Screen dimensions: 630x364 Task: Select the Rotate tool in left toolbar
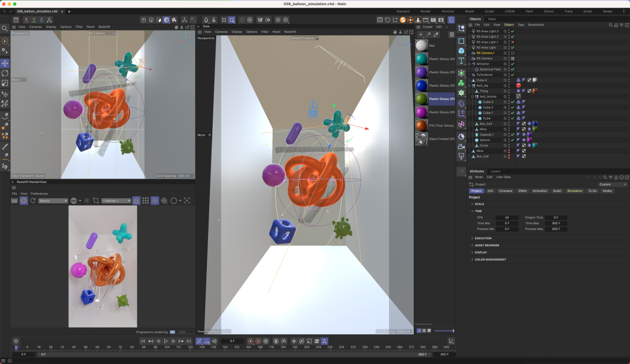point(5,73)
